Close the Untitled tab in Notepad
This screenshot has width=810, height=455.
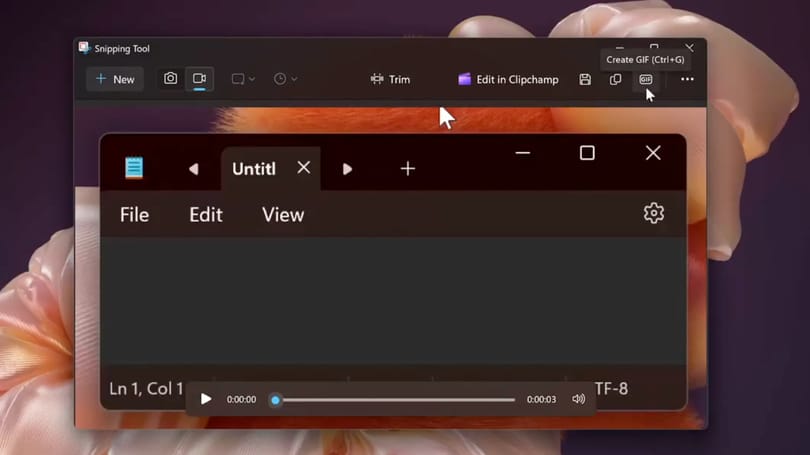[304, 167]
